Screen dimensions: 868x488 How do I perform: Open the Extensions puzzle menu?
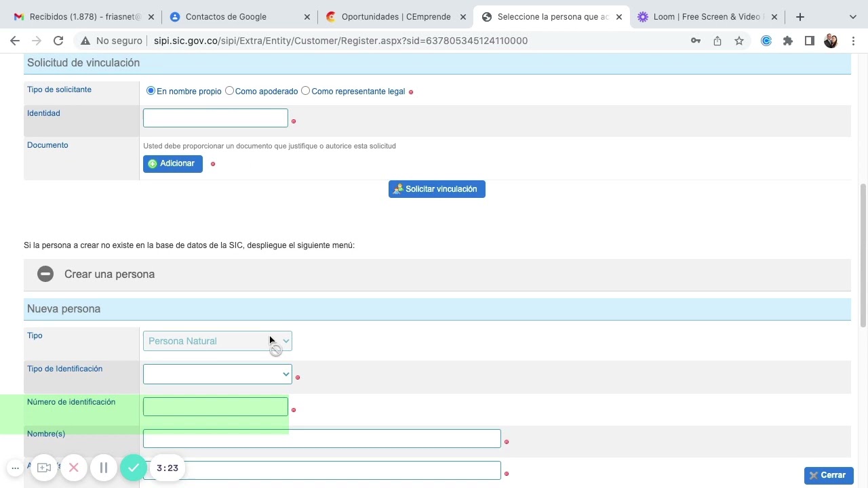coord(788,41)
